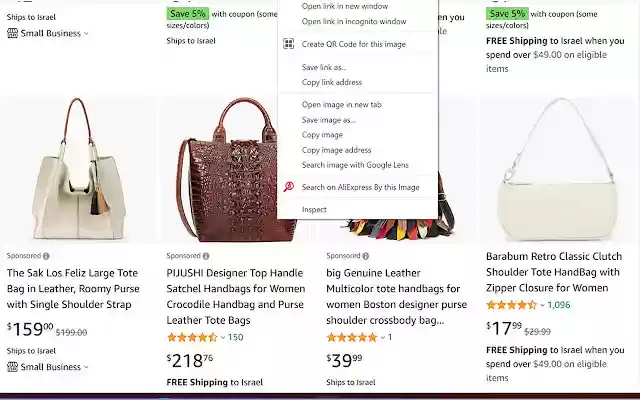Expand the rating breakdown arrow beside 150 reviews
640x400 pixels.
pos(222,337)
